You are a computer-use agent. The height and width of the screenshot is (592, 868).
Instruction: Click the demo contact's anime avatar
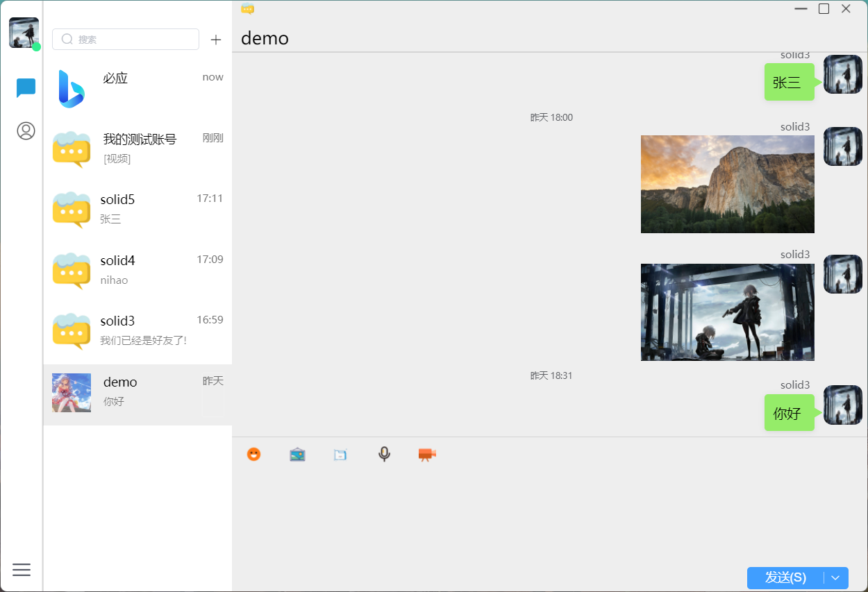click(x=72, y=393)
